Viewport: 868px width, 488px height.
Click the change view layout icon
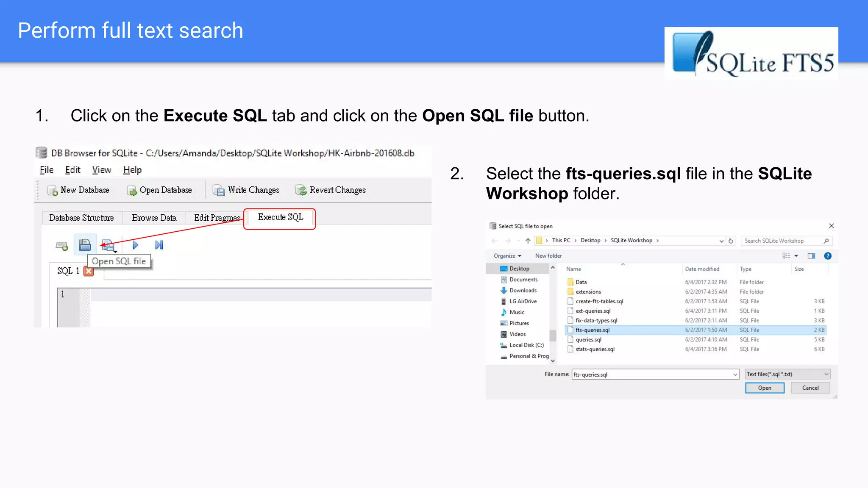(x=786, y=256)
